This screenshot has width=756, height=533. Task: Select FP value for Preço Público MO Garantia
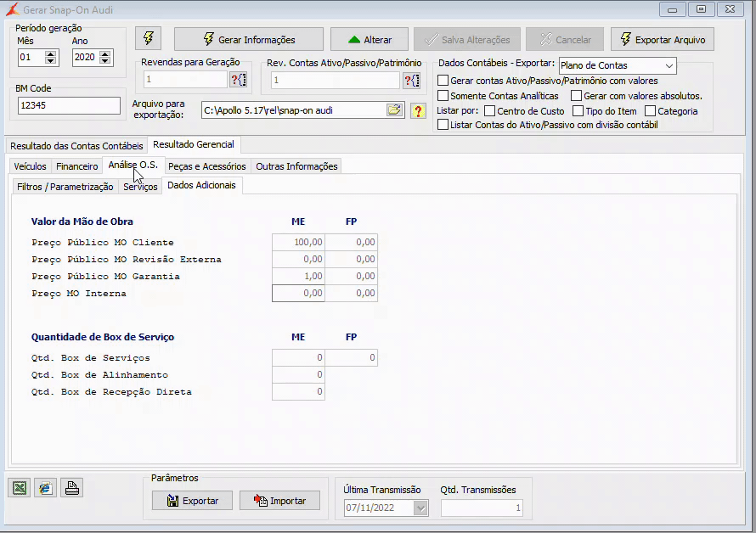(351, 276)
